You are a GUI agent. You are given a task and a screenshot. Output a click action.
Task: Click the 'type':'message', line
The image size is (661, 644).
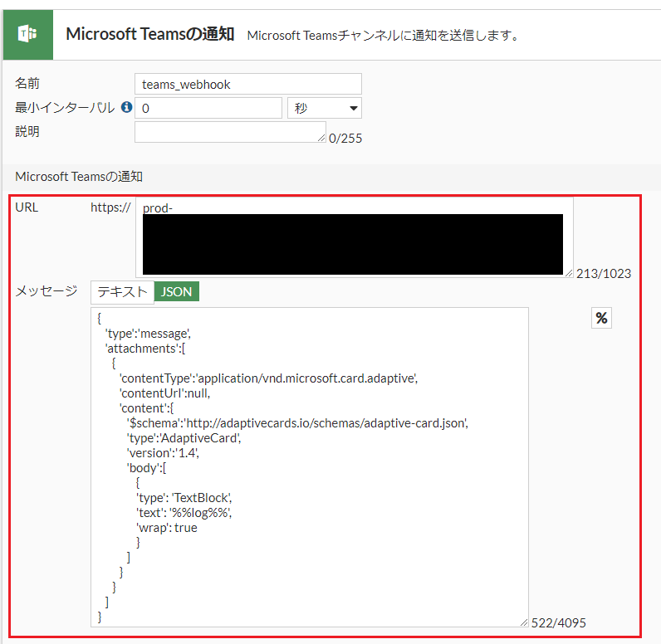[148, 334]
